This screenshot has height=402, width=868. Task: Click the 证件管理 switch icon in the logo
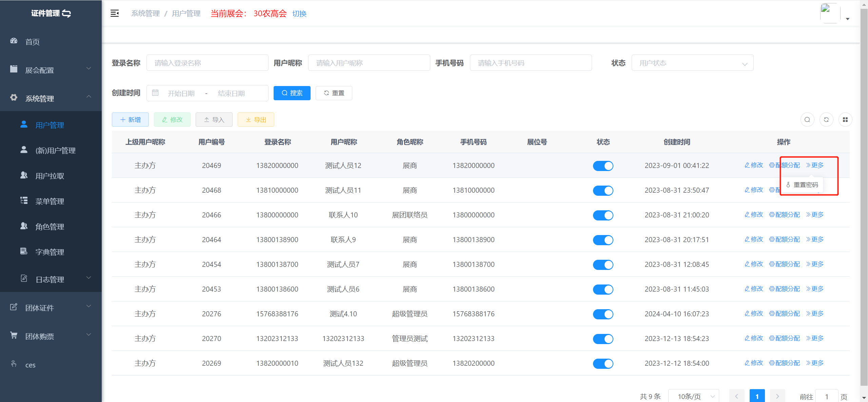coord(66,14)
